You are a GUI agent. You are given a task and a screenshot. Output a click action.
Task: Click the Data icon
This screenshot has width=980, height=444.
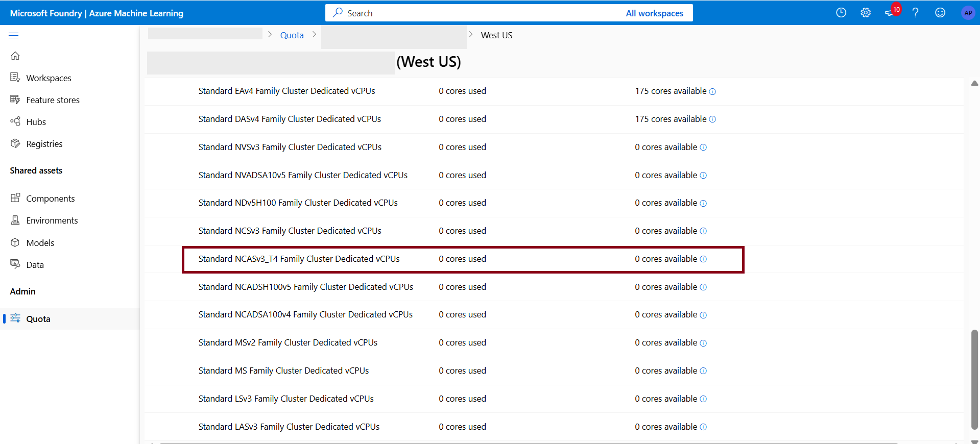(15, 264)
